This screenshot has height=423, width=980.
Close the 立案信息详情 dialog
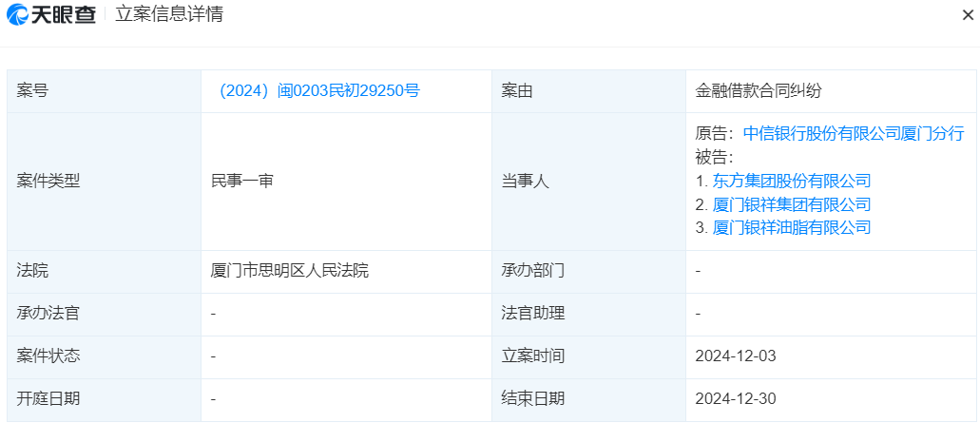[968, 15]
